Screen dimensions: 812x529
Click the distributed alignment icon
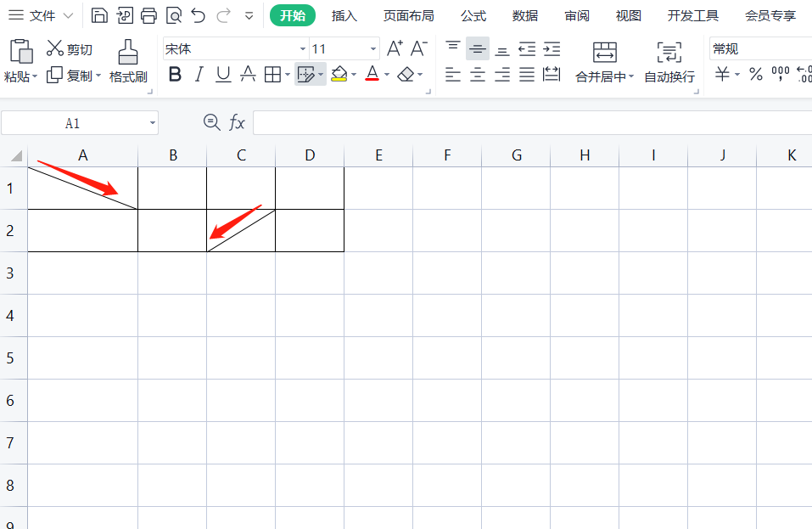pos(552,74)
